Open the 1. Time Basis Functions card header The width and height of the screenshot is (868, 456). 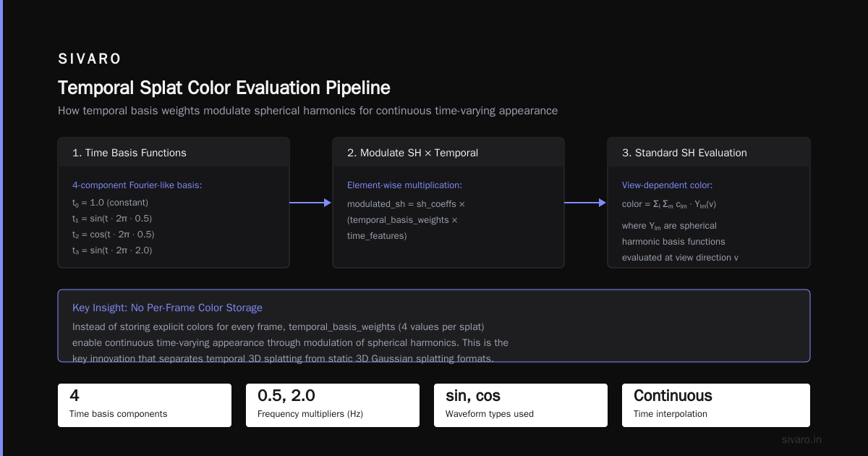coord(174,153)
